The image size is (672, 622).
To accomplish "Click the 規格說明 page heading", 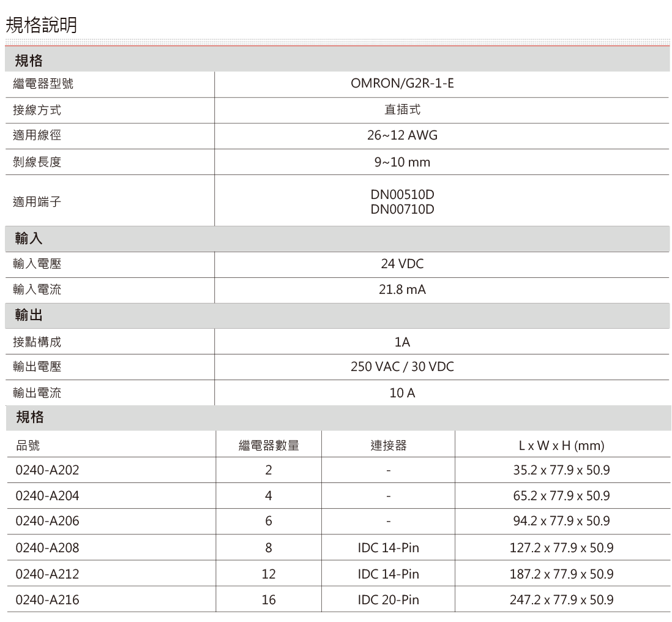I will pos(42,25).
